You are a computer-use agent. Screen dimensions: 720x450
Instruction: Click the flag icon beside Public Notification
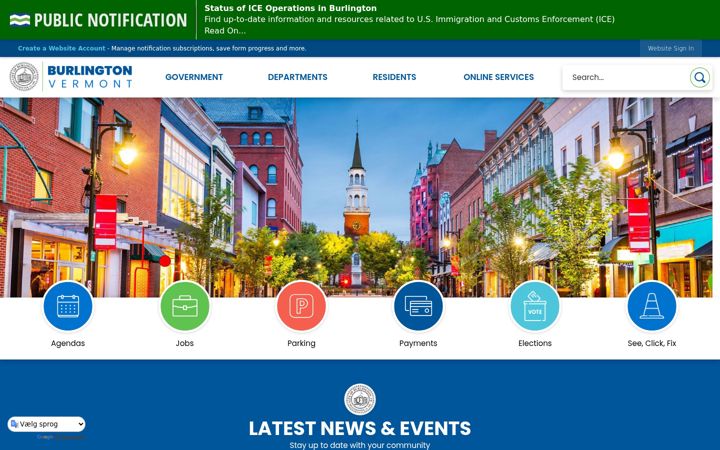20,20
